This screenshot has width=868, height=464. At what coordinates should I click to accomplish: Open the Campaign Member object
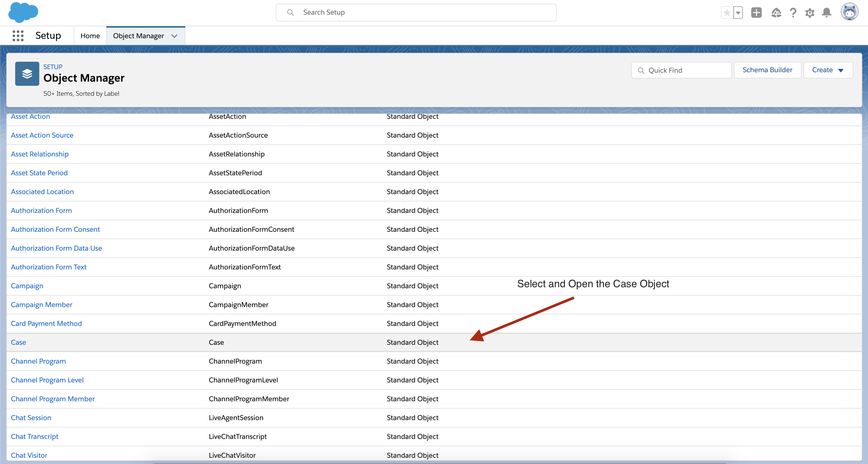41,305
